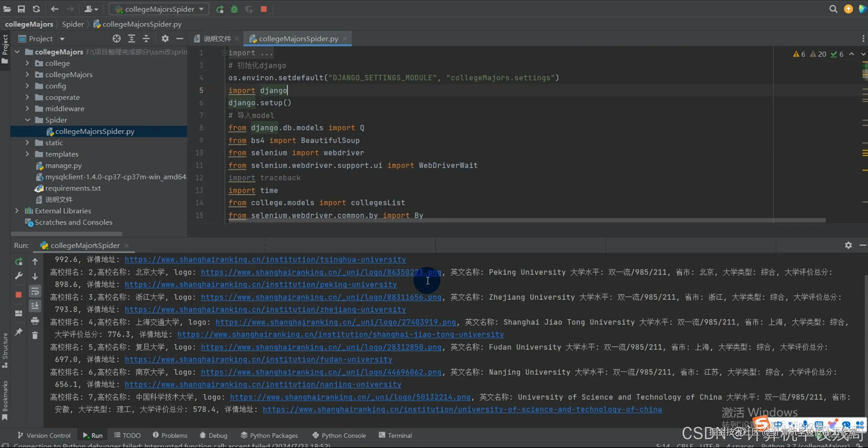868x448 pixels.
Task: Select requirements.txt in project tree
Action: tap(73, 188)
